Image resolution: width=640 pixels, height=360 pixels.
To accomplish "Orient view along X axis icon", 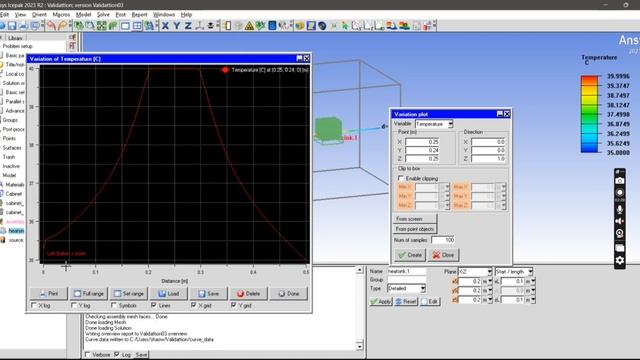I will point(165,26).
